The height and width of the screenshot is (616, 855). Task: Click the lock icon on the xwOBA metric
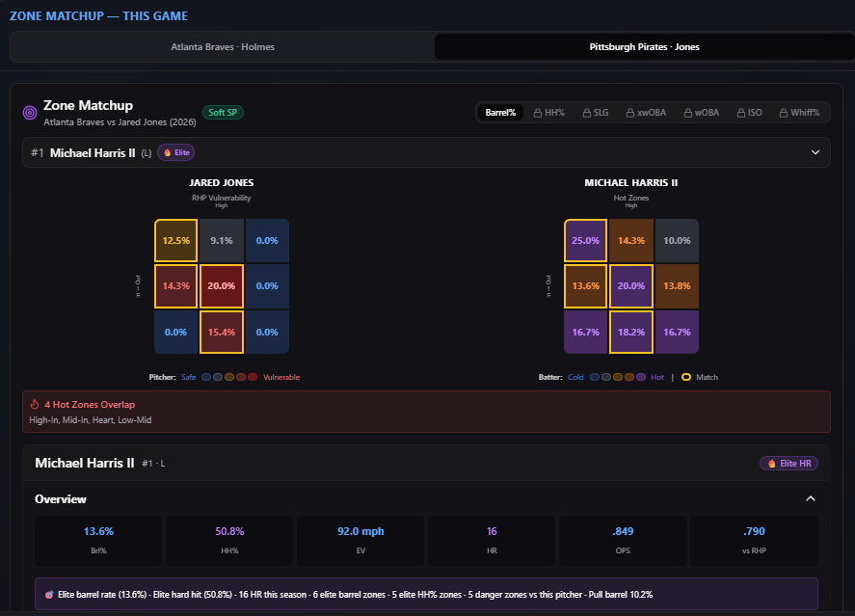click(x=630, y=113)
